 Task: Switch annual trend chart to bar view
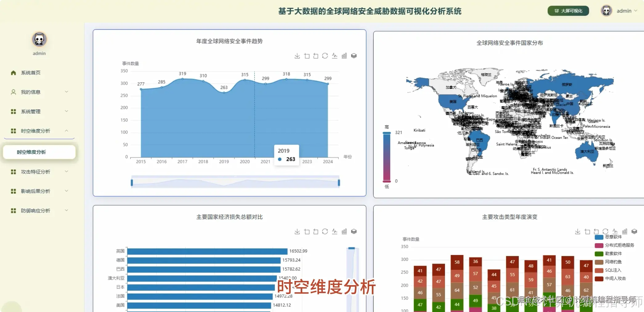point(344,56)
